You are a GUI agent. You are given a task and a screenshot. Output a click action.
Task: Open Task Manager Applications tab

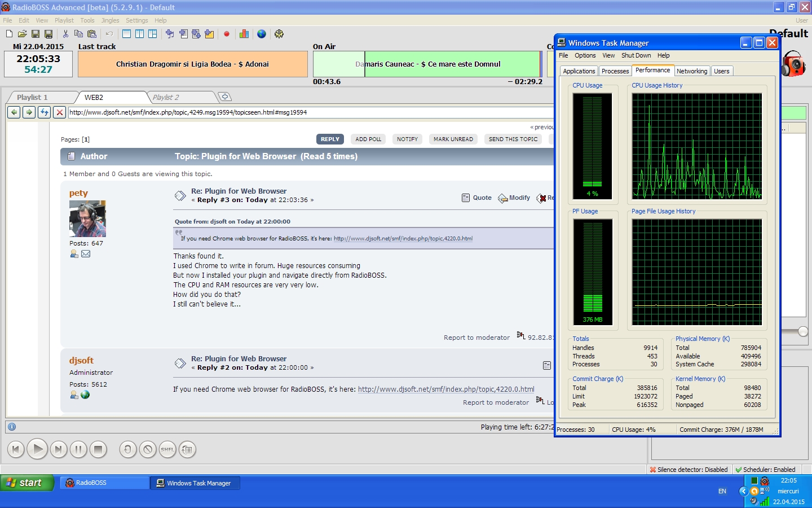(x=579, y=71)
